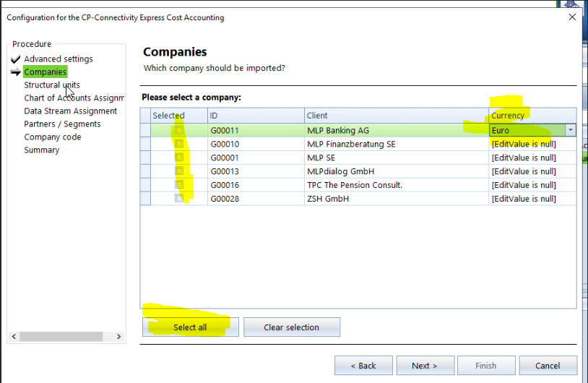Click the right arrow of procedure scrollbar
The image size is (588, 383).
[x=121, y=337]
